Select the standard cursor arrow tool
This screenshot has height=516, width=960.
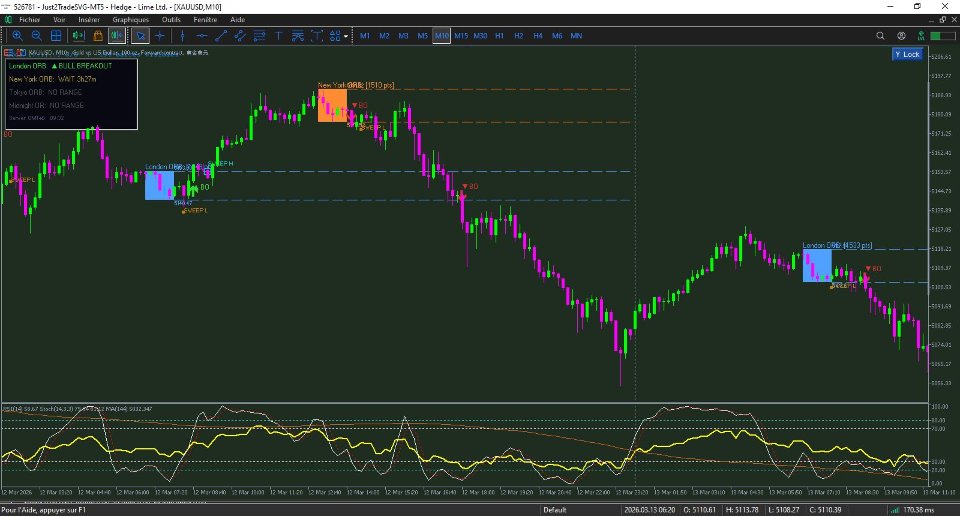point(140,36)
